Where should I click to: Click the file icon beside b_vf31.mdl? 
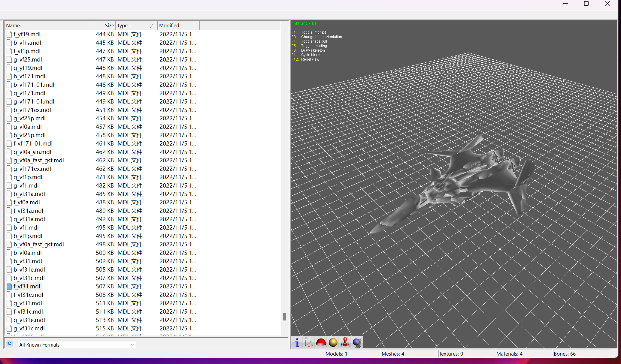point(9,261)
